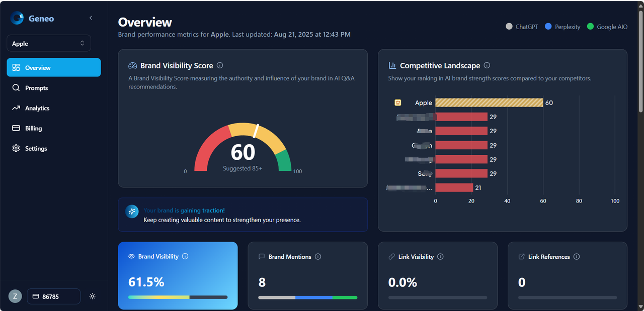Show info for Link Visibility

(x=440, y=257)
